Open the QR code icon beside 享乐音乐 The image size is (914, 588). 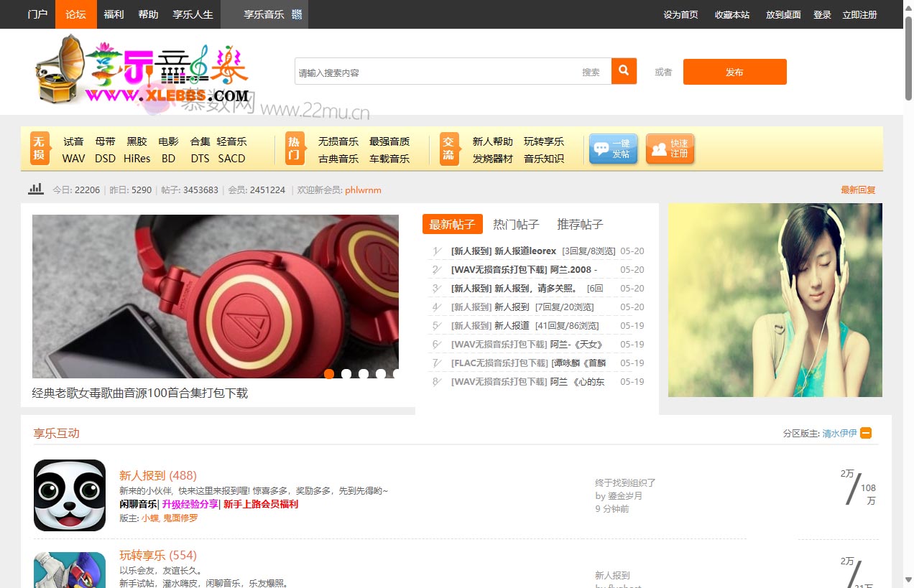(297, 14)
